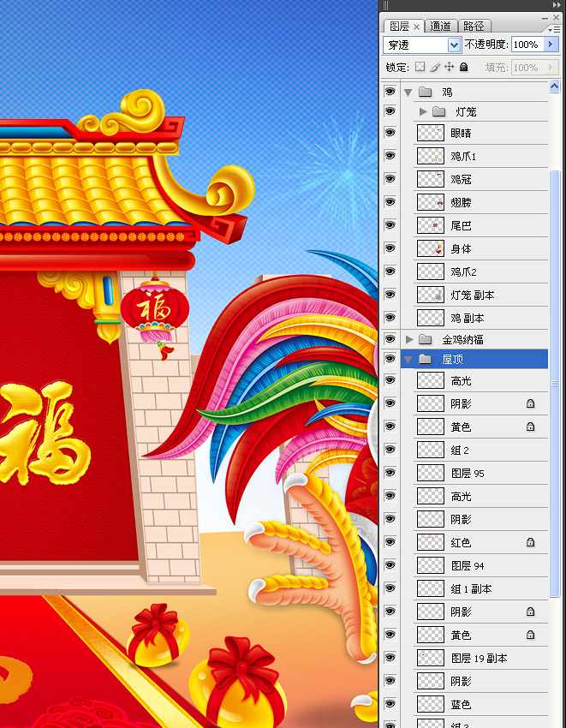
Task: Toggle visibility of 鸡 group
Action: 390,92
